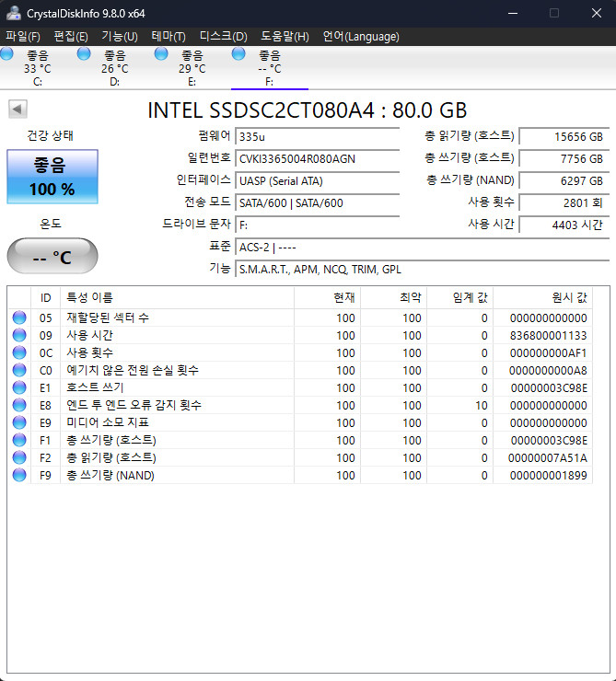
Task: Click raw value 000000001899
Action: pyautogui.click(x=548, y=476)
